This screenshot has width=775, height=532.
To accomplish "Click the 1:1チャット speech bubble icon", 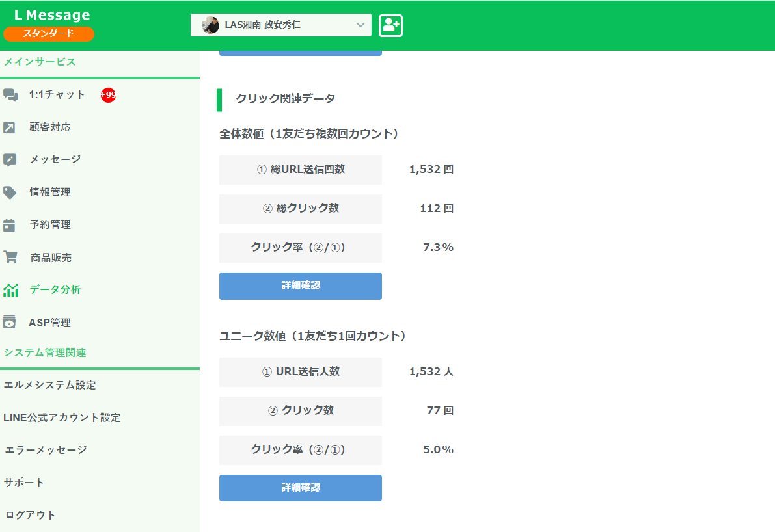I will [x=10, y=95].
